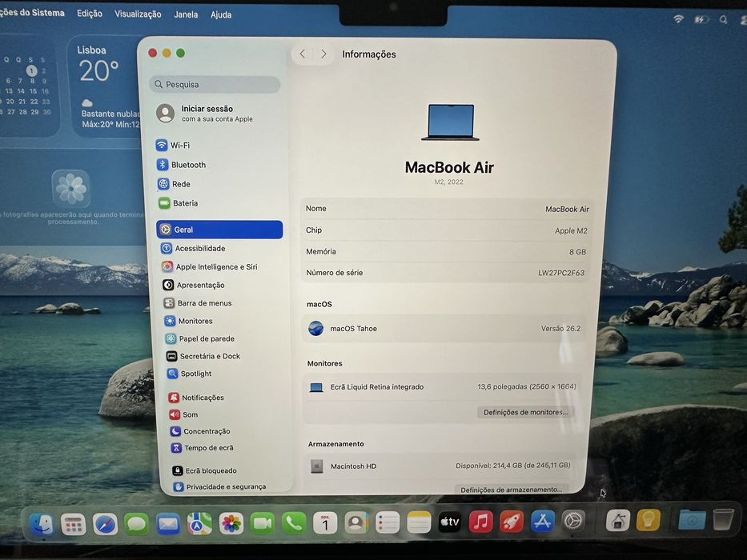This screenshot has height=560, width=747.
Task: Open the Phone app in the Dock
Action: tap(294, 523)
